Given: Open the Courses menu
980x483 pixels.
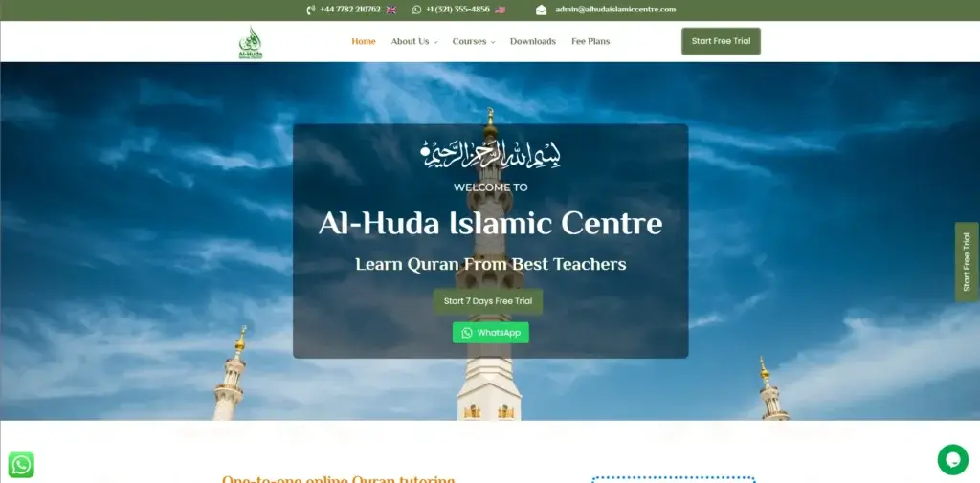Looking at the screenshot, I should (469, 41).
